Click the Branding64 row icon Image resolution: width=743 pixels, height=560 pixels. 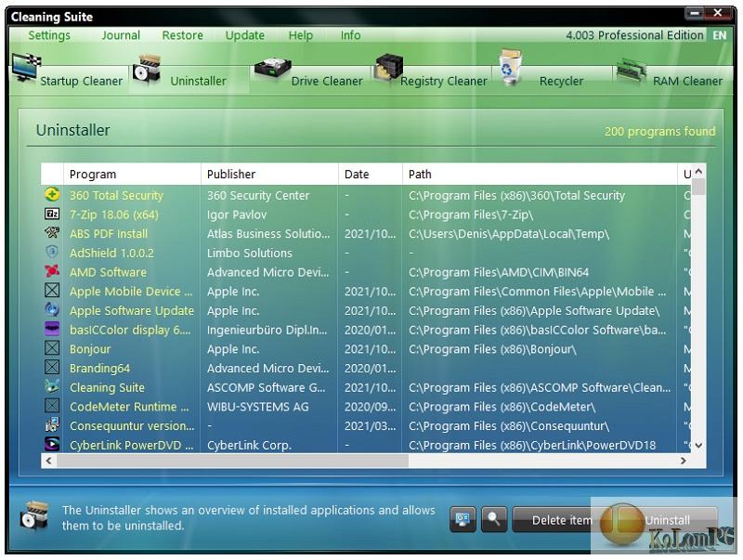(x=52, y=367)
